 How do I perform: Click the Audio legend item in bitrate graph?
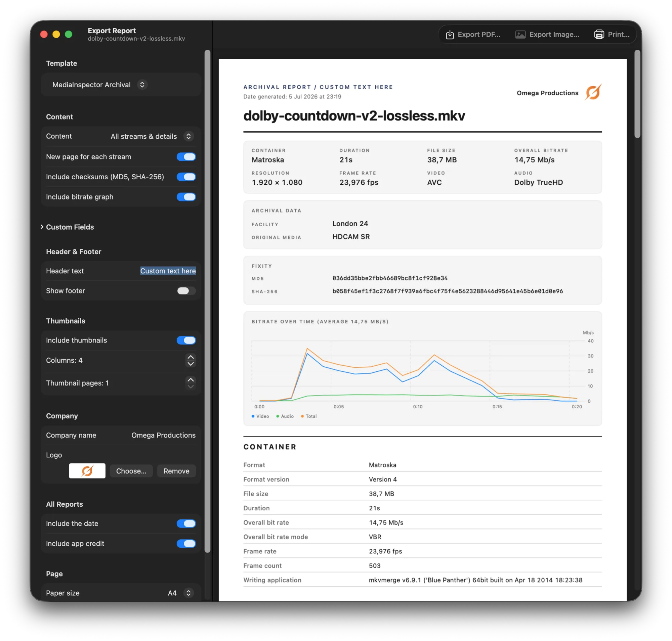coord(285,416)
